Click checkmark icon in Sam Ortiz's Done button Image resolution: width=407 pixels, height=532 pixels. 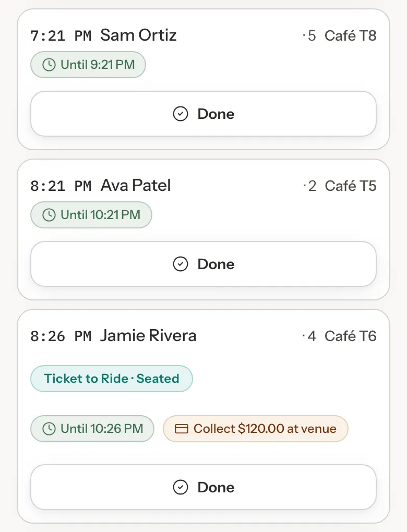(x=180, y=114)
